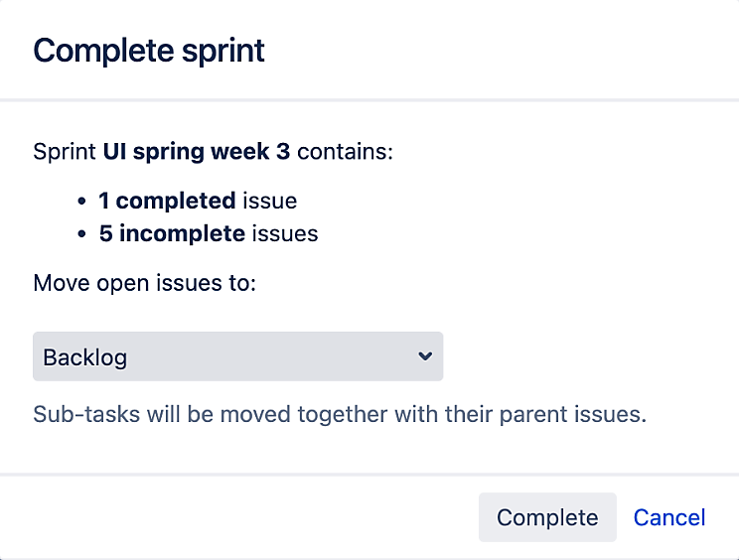Click the Sub-tasks helper note below dropdown
Screen dimensions: 739x560
point(340,414)
